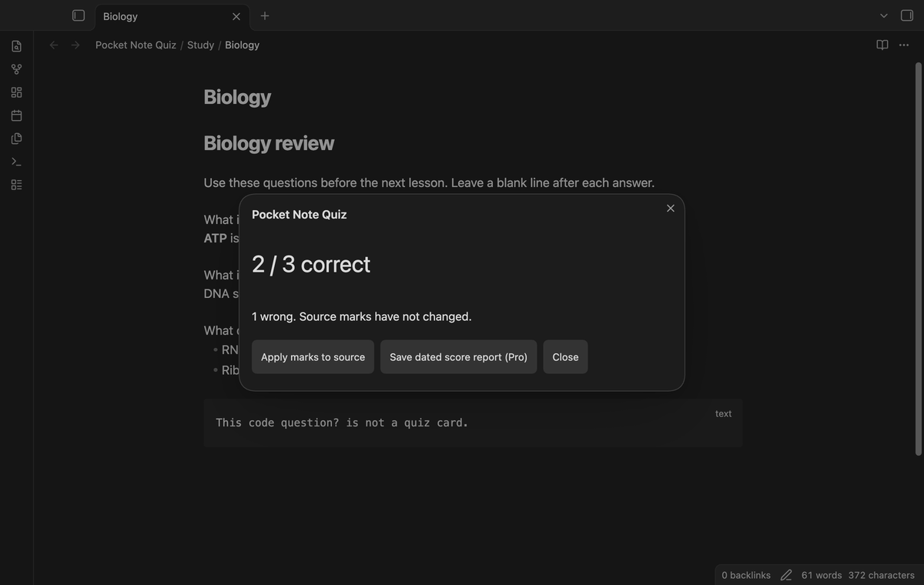This screenshot has height=585, width=924.
Task: Toggle the right sidebar panel
Action: (907, 15)
